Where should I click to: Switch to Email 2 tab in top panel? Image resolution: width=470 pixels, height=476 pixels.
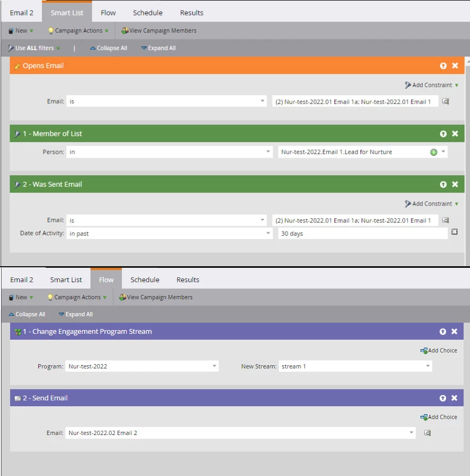point(21,13)
